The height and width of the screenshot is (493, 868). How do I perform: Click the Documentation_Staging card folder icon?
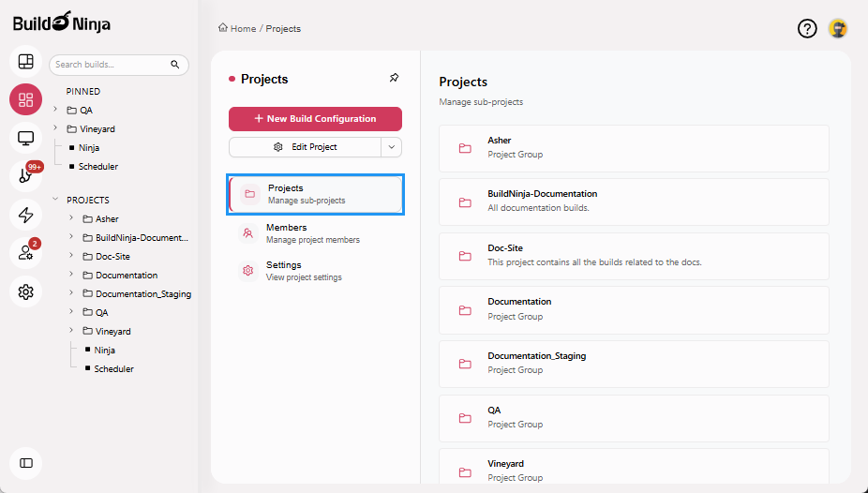465,364
